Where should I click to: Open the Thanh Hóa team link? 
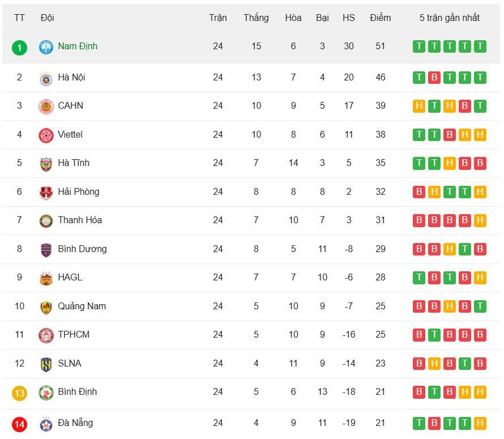coord(80,220)
